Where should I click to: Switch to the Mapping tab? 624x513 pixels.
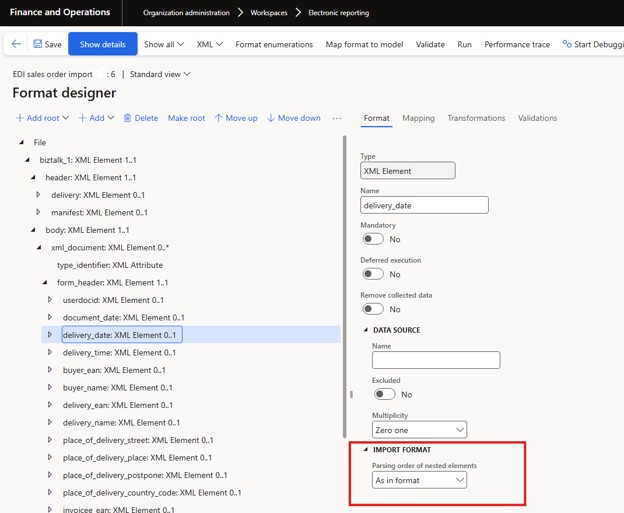click(x=418, y=118)
